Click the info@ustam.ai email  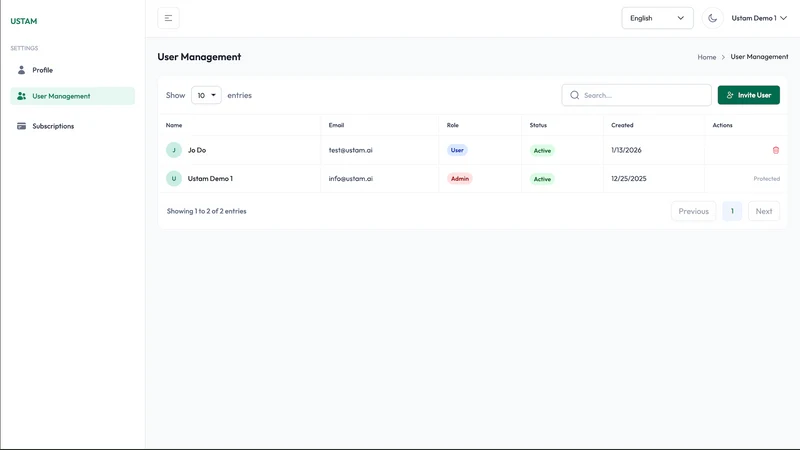click(x=351, y=179)
